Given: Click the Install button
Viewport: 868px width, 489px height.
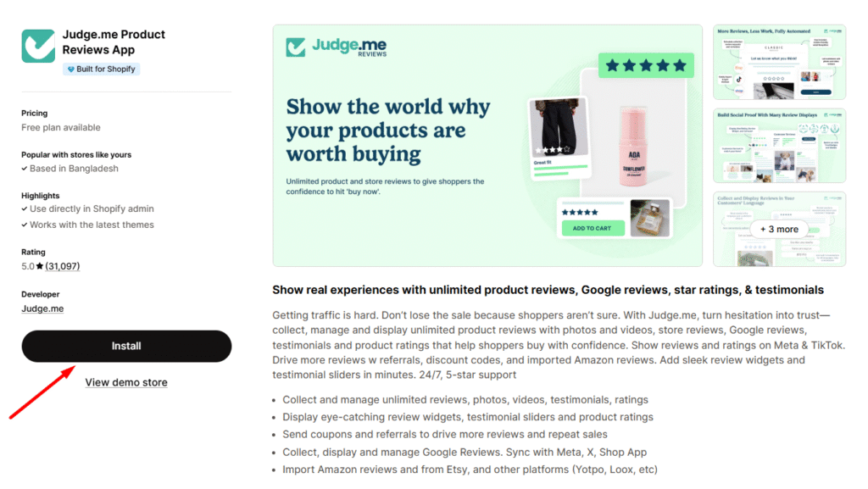Looking at the screenshot, I should pyautogui.click(x=126, y=347).
